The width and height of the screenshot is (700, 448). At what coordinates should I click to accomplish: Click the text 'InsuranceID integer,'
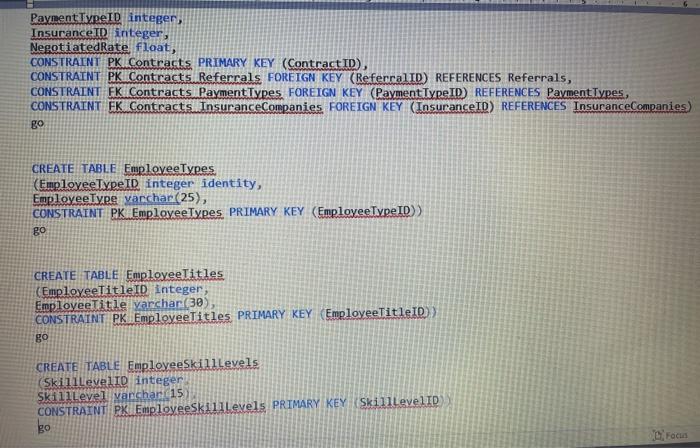tap(99, 33)
